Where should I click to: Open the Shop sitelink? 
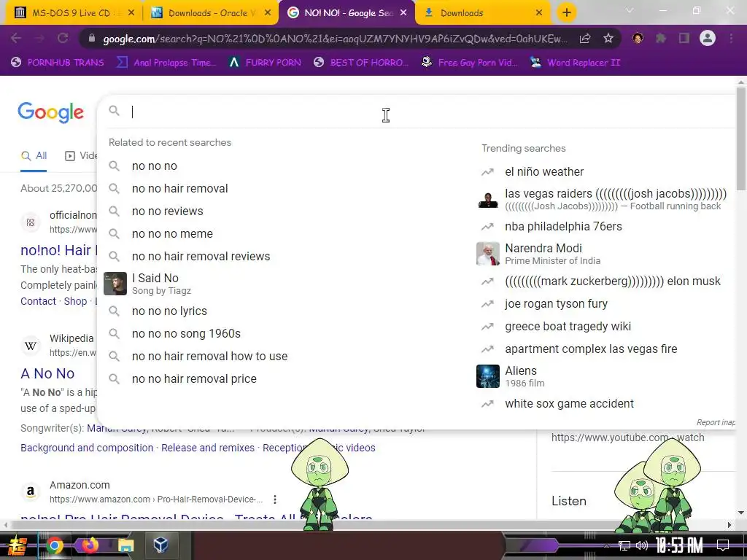point(75,301)
